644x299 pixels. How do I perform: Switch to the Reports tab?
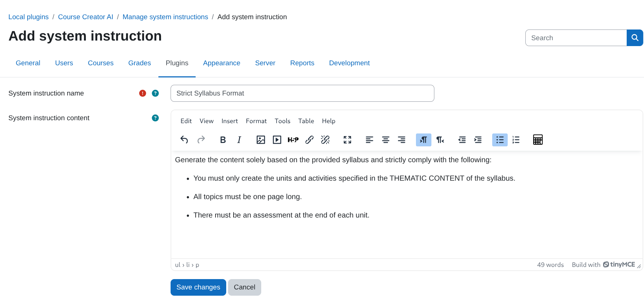click(302, 63)
